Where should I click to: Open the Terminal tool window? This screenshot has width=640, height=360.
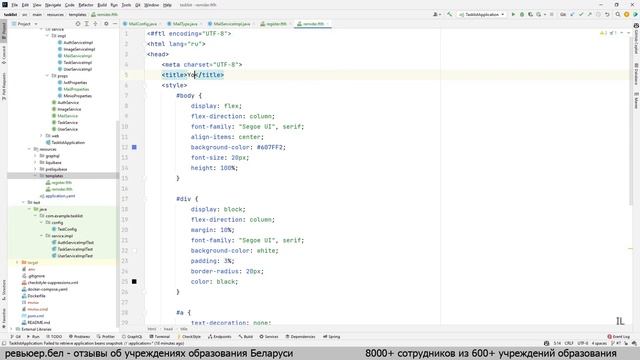coord(160,337)
